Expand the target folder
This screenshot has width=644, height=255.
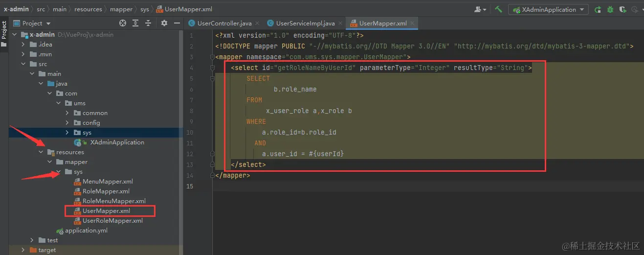point(23,250)
